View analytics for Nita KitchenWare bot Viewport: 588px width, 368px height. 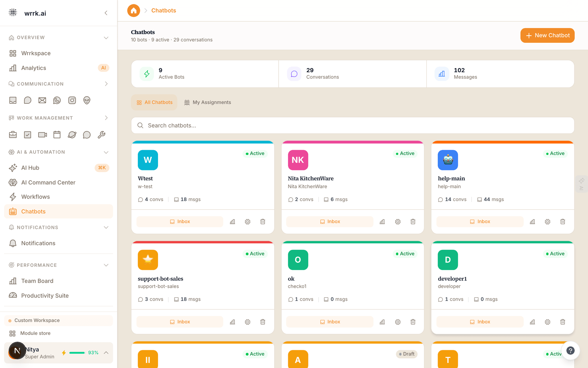click(383, 222)
